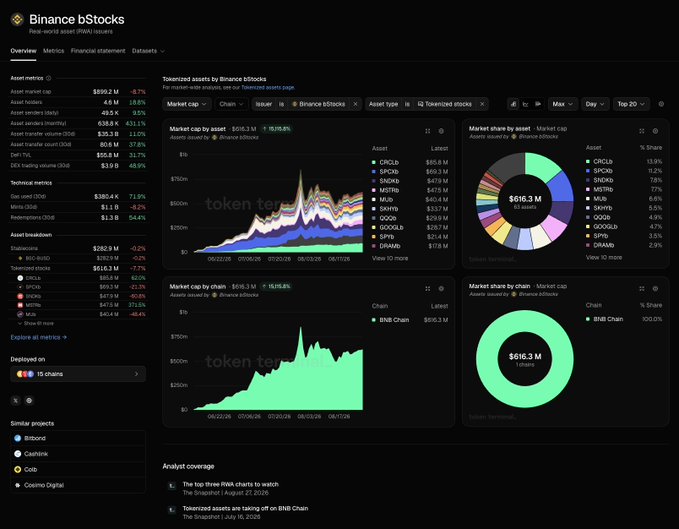
Task: Open the X (Twitter) social icon
Action: tap(16, 400)
